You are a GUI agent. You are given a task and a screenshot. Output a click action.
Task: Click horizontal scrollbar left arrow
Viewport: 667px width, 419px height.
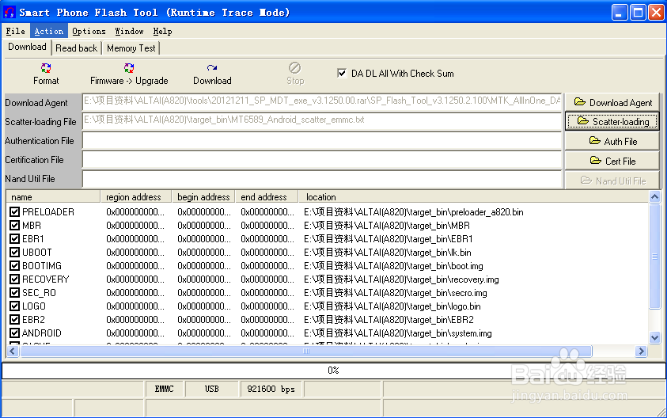12,351
